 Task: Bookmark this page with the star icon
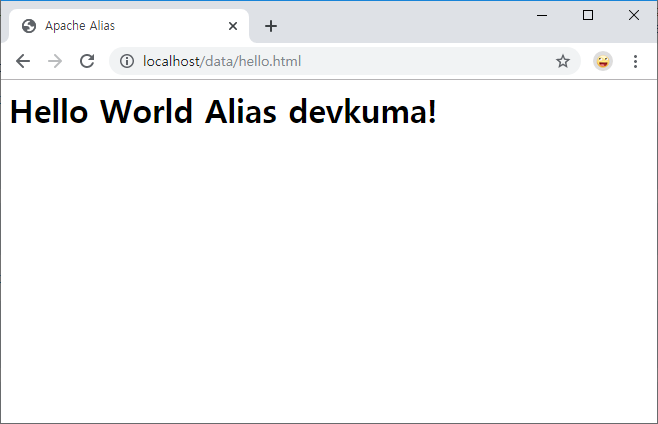pyautogui.click(x=563, y=61)
